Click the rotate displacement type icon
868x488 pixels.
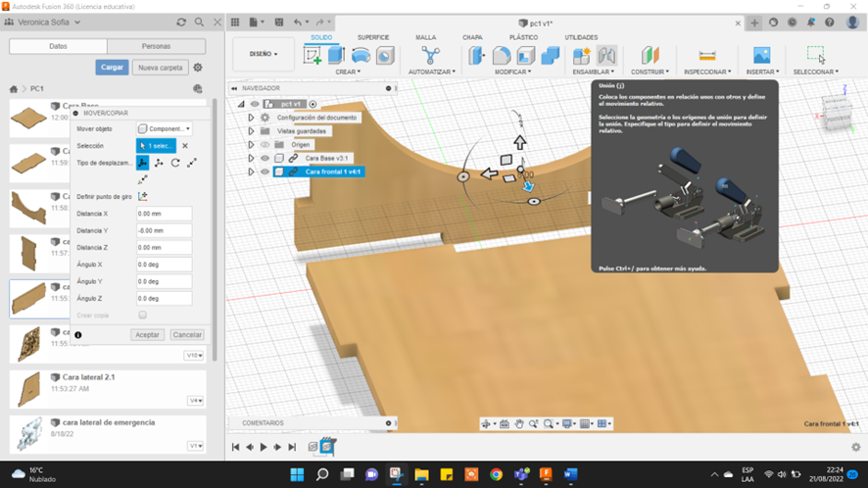175,163
